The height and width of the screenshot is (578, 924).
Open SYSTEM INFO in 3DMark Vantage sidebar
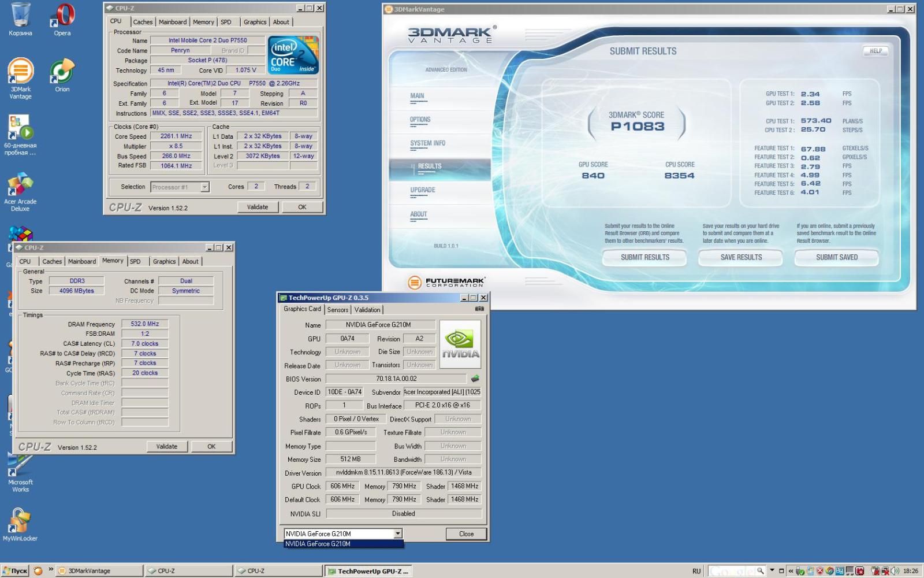[x=428, y=143]
